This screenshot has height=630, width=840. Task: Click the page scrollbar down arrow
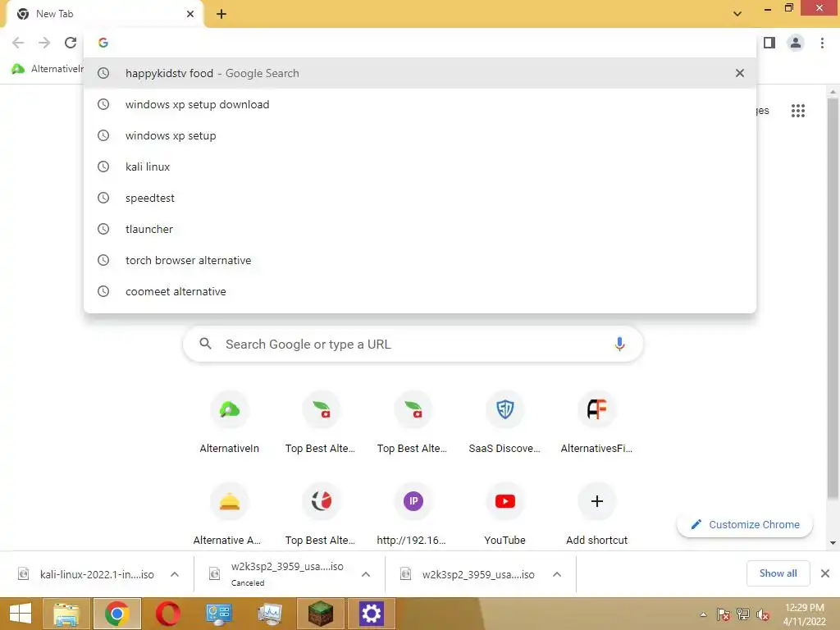[x=833, y=543]
